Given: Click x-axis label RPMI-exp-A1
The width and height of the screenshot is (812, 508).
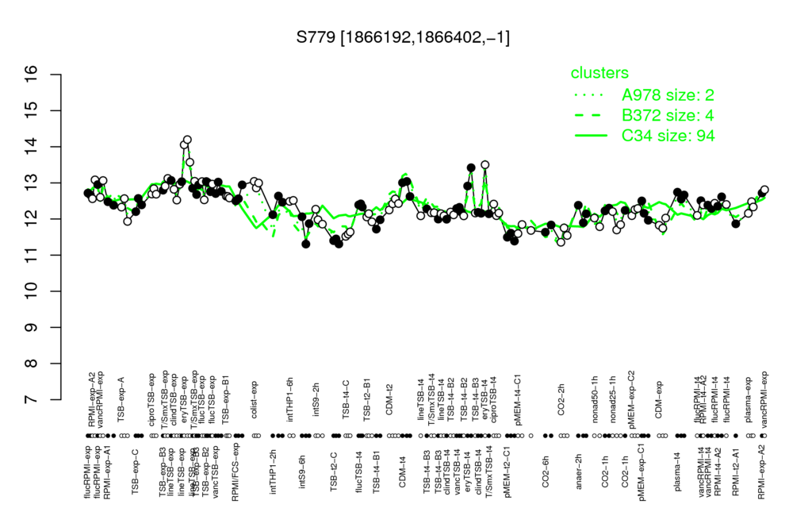Looking at the screenshot, I should click(107, 472).
